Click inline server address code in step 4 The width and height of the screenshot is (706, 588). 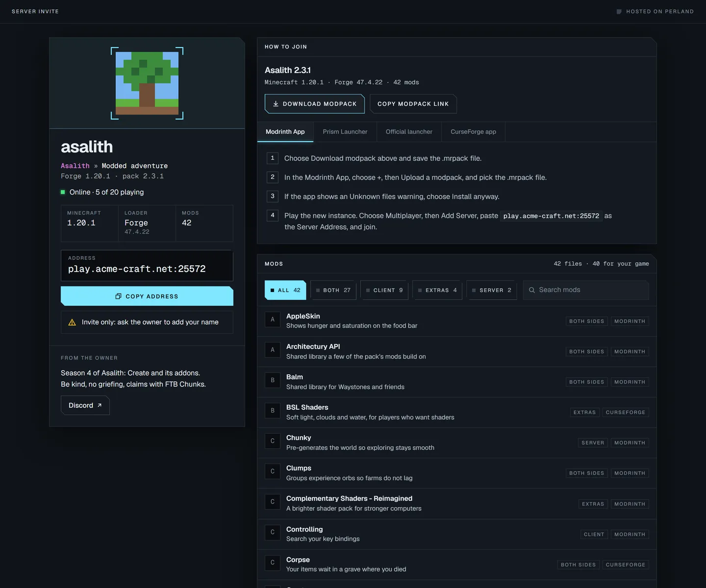(x=551, y=216)
